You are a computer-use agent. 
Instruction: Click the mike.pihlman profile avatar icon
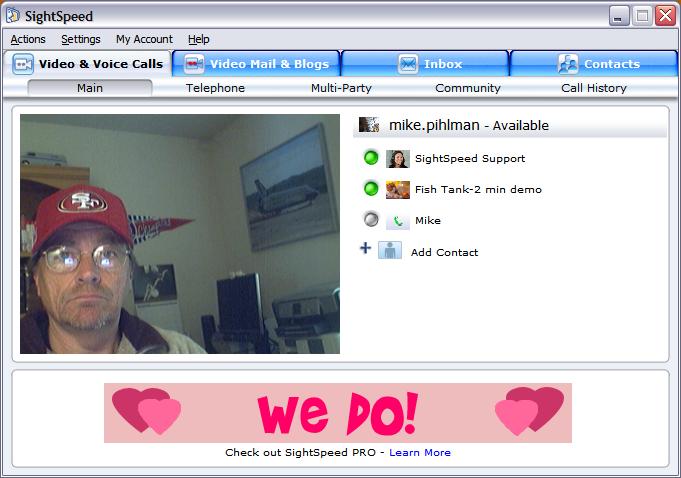click(369, 125)
